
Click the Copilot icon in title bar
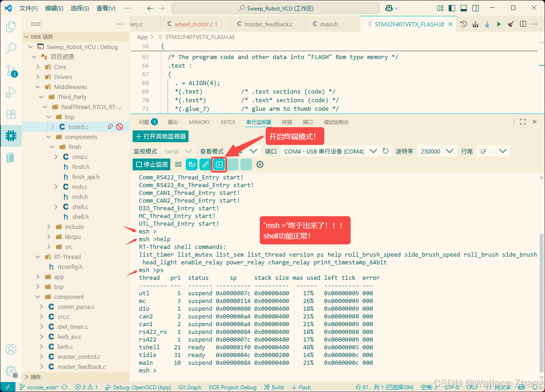[389, 8]
